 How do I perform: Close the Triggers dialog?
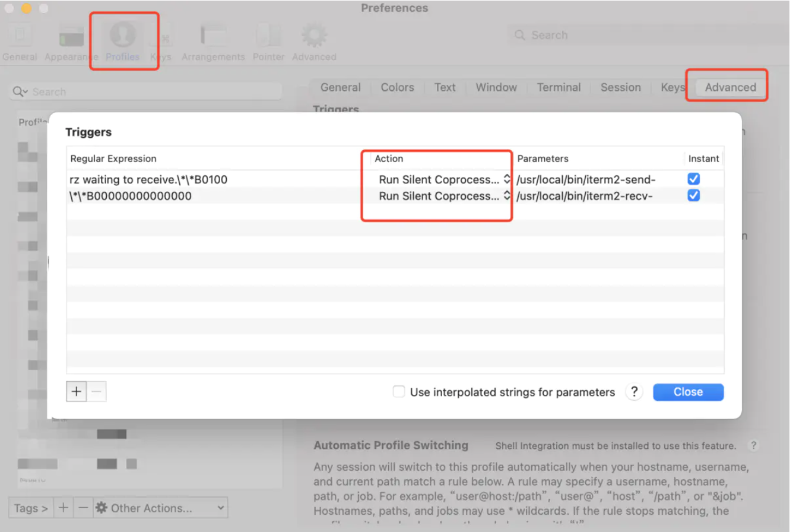pyautogui.click(x=688, y=392)
